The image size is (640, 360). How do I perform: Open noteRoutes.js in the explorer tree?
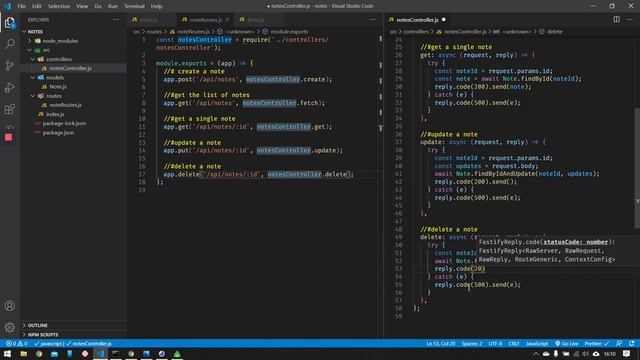(65, 105)
